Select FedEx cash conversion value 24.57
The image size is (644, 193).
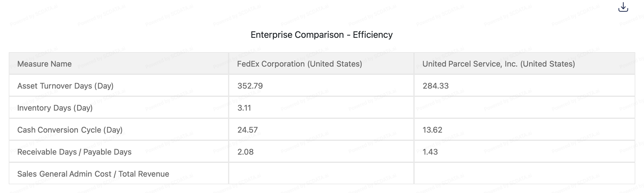(247, 130)
